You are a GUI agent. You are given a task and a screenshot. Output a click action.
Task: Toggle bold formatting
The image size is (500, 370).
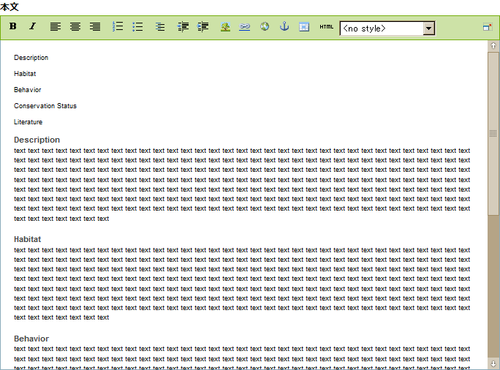13,26
